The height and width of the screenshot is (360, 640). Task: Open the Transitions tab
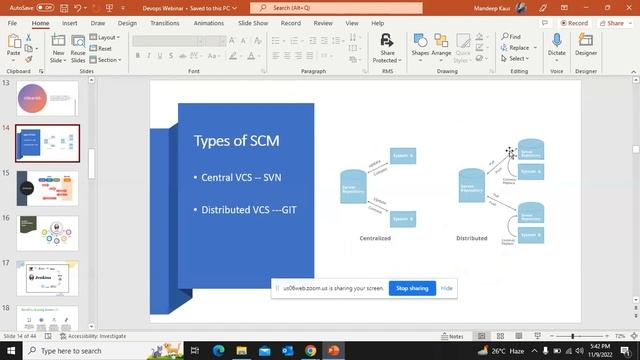click(164, 23)
